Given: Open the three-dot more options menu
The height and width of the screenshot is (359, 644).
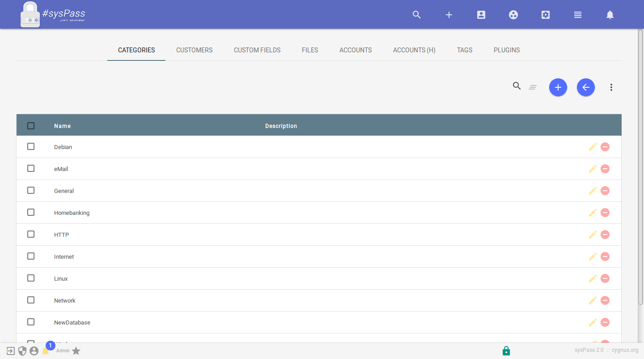Looking at the screenshot, I should 611,87.
